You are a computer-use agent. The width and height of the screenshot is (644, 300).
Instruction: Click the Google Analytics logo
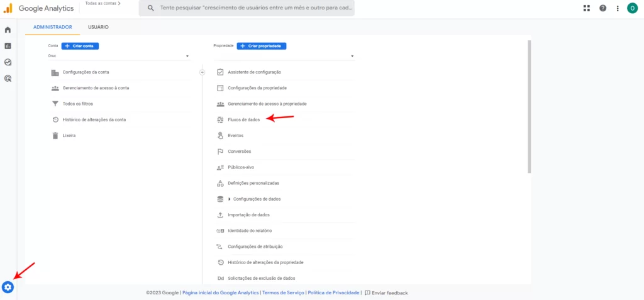8,8
